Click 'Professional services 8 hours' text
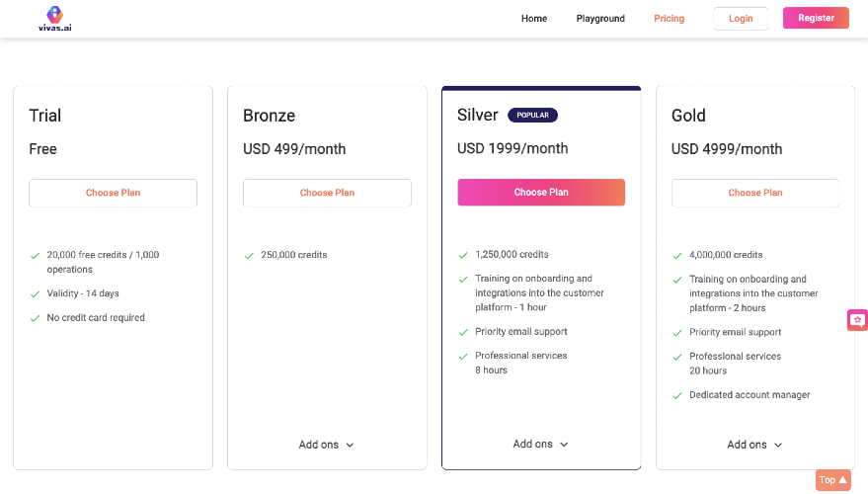This screenshot has height=494, width=868. coord(521,363)
